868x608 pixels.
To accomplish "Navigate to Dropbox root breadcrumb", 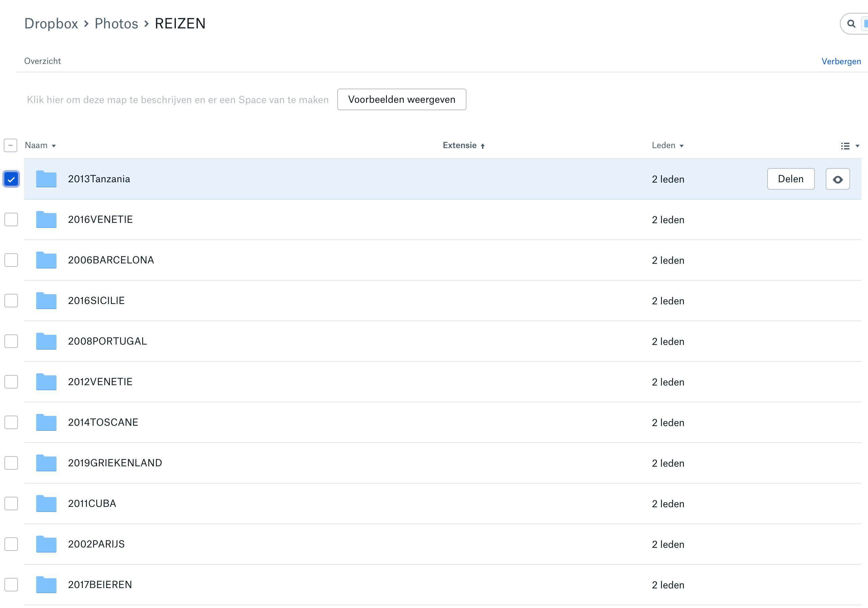I will (51, 24).
